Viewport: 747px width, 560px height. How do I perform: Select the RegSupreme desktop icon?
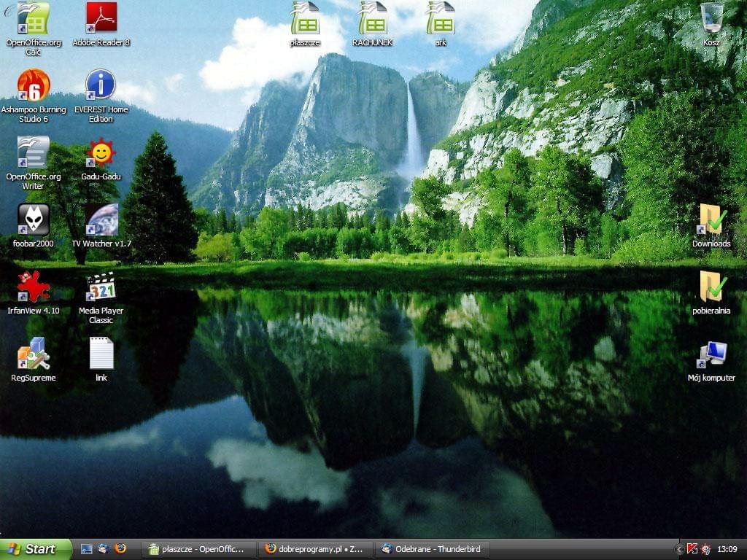click(34, 354)
